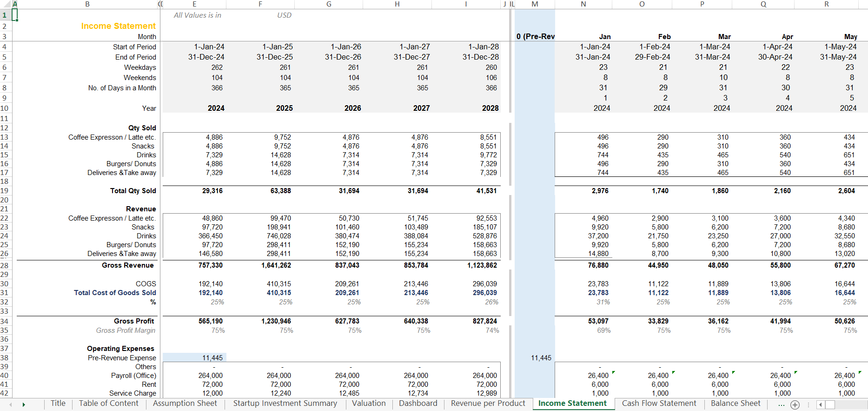Viewport: 868px width, 411px height.
Task: Select the Jan month header cell
Action: (x=605, y=37)
